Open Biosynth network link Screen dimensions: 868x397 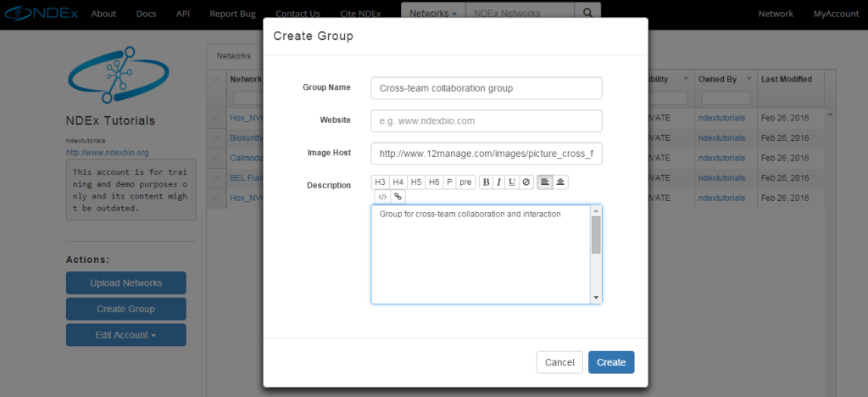click(246, 138)
